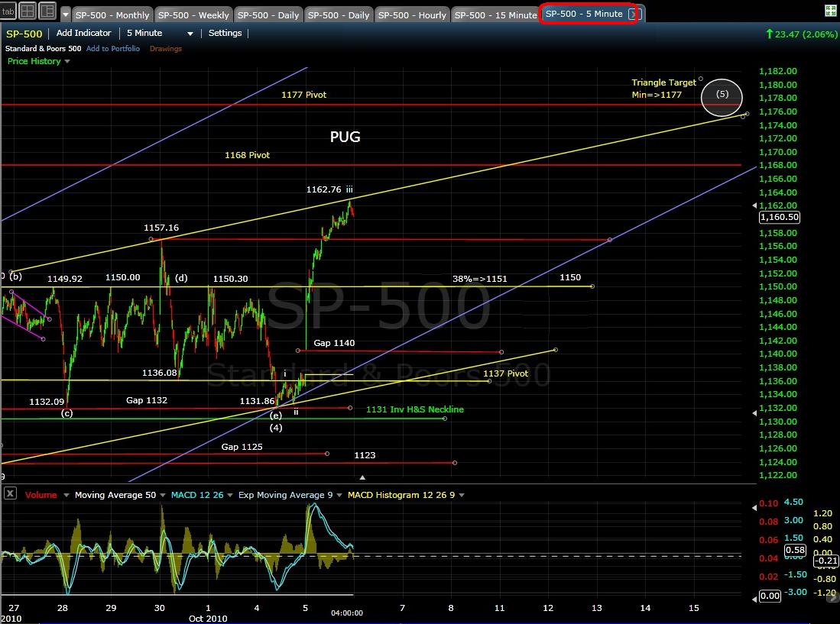The image size is (840, 624).
Task: Click the 'Gap 1140' annotation
Action: point(334,343)
